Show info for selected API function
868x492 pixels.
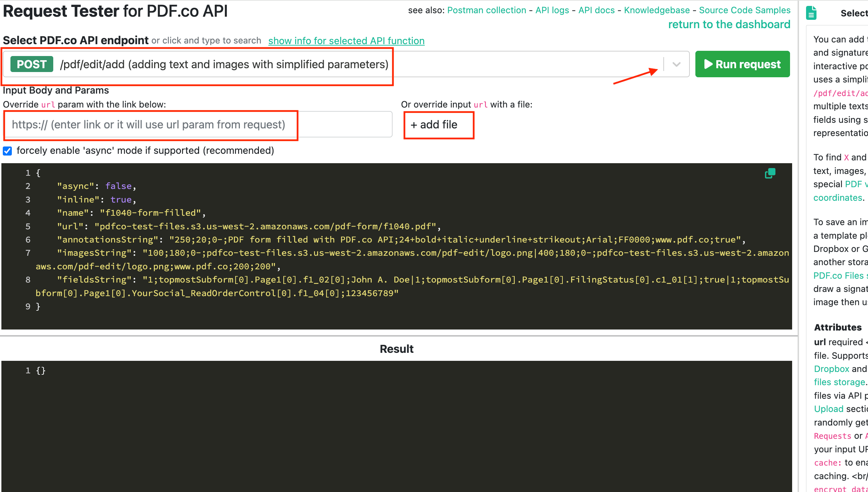pos(346,41)
